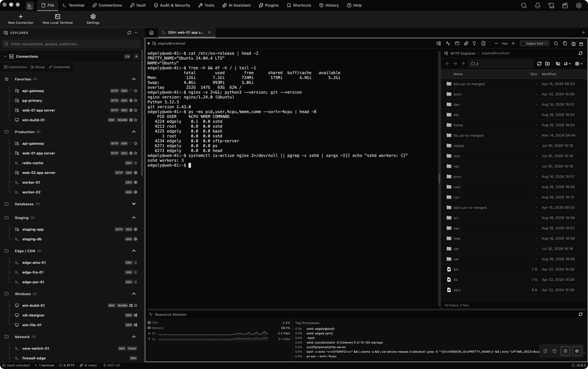Toggle the resource monitor pulse icon in terminal toolbar
This screenshot has width=588, height=369.
coord(448,43)
